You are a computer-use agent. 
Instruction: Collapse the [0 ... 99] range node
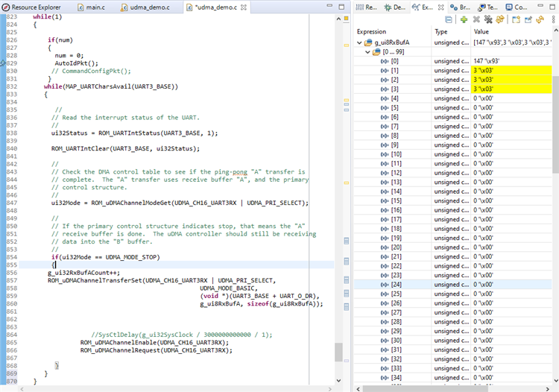[367, 52]
